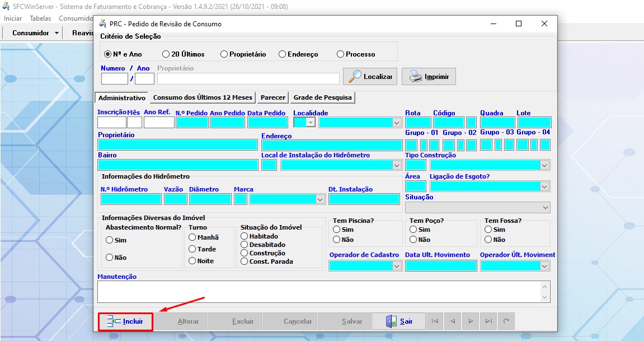The height and width of the screenshot is (341, 644).
Task: Open the Parecer tab
Action: [x=273, y=97]
